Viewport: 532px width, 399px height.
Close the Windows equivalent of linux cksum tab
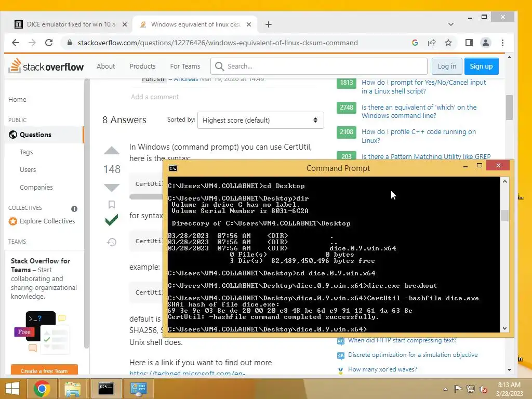point(249,24)
